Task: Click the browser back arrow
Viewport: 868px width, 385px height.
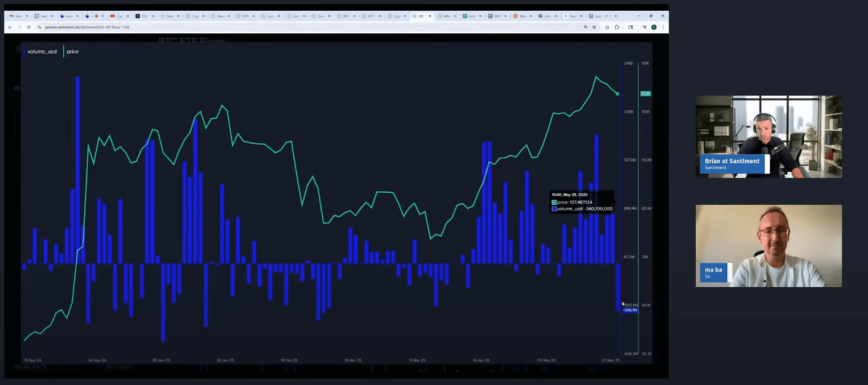Action: 10,27
